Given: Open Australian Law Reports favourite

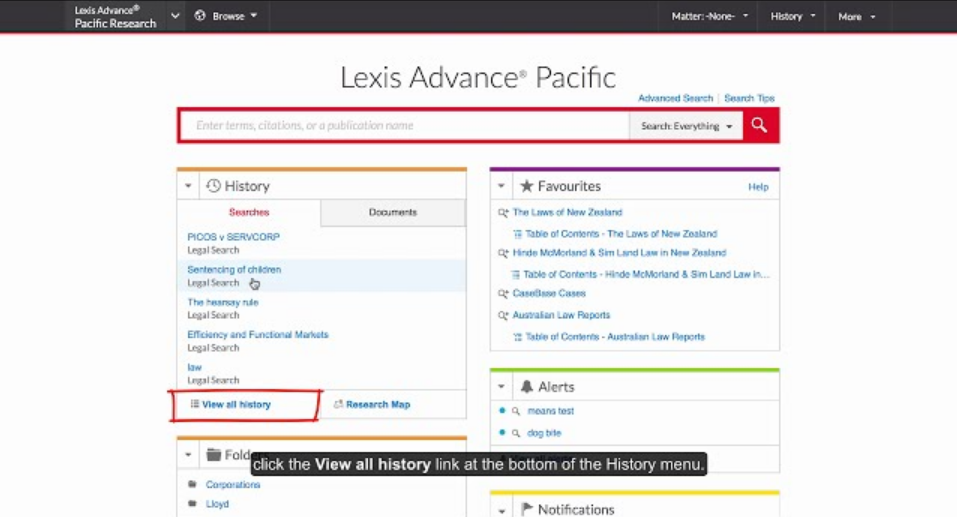Looking at the screenshot, I should pos(561,315).
